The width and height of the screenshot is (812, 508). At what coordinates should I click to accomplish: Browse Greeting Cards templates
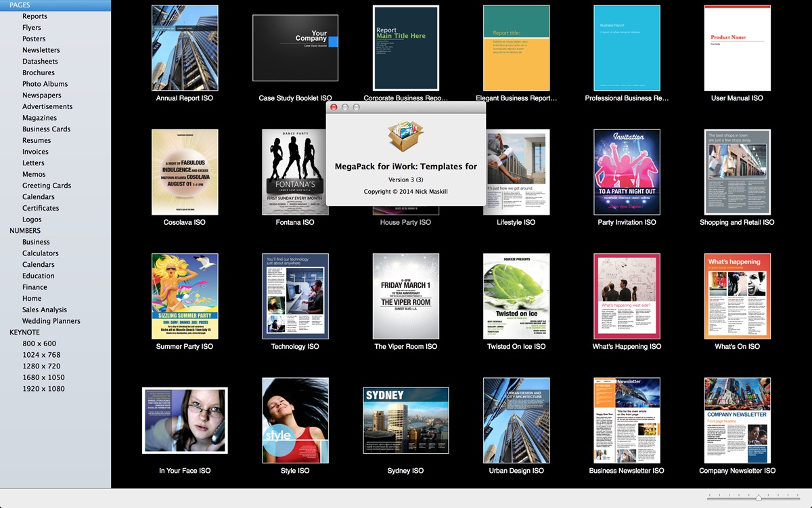46,186
